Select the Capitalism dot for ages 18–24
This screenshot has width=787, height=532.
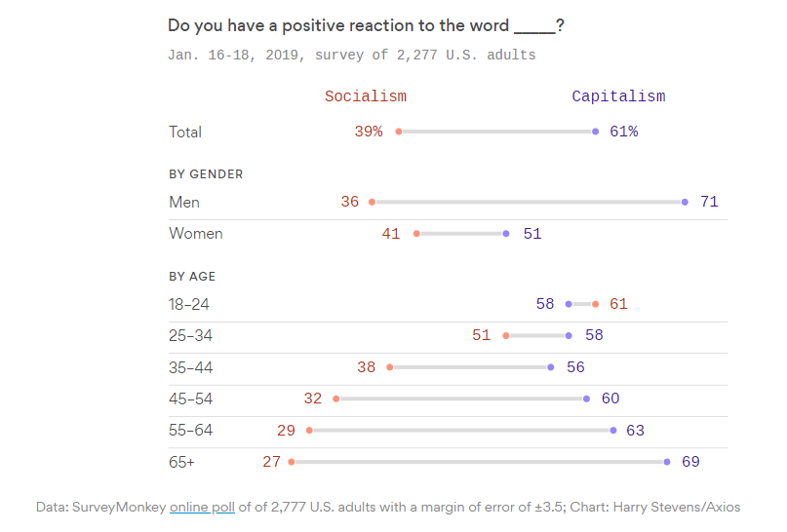(569, 304)
